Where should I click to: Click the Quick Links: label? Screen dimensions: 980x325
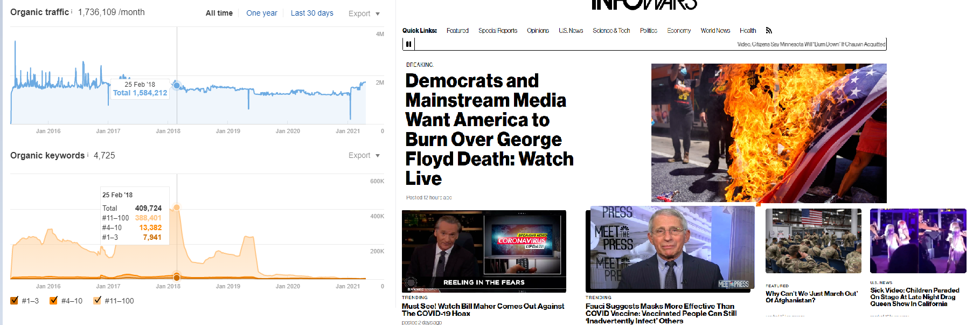(x=420, y=31)
